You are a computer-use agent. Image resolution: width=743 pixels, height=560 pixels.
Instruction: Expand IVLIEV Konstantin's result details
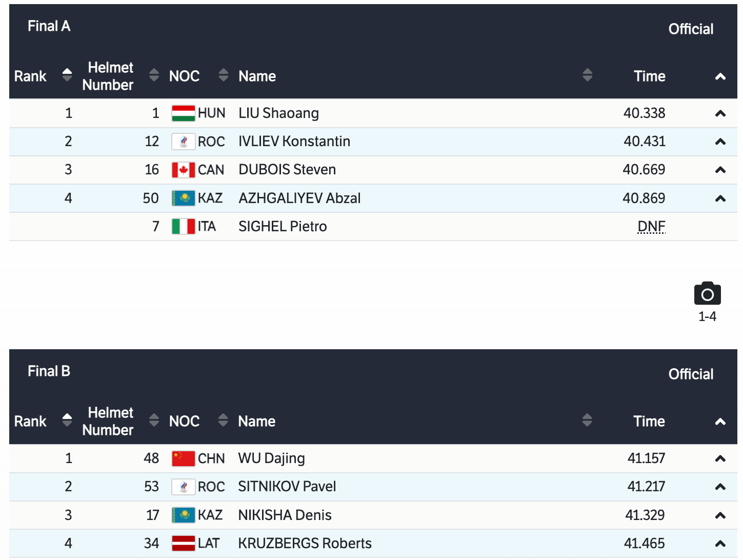point(720,142)
